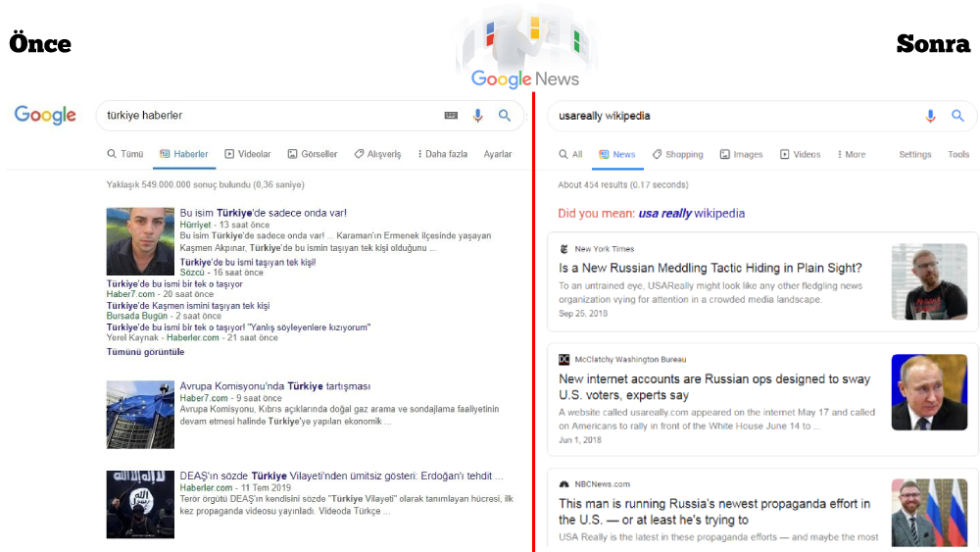Select the News tab in right results
Screen dimensions: 980x552
click(x=616, y=154)
